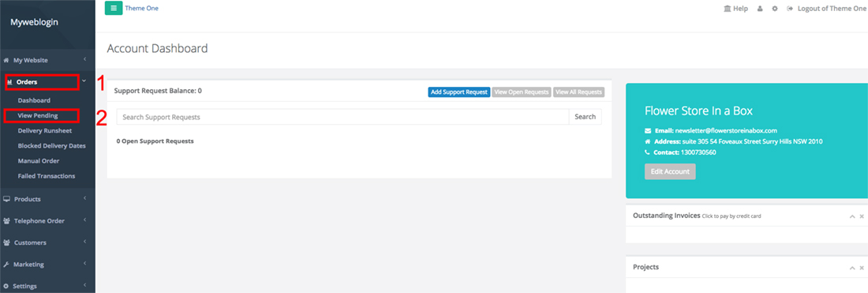Select Failed Transactions menu item
868x293 pixels.
47,176
